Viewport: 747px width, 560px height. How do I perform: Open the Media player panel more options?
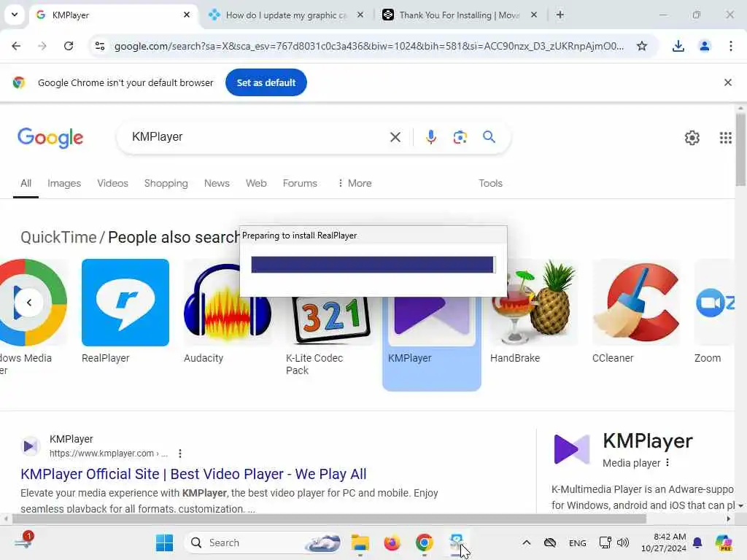tap(667, 462)
